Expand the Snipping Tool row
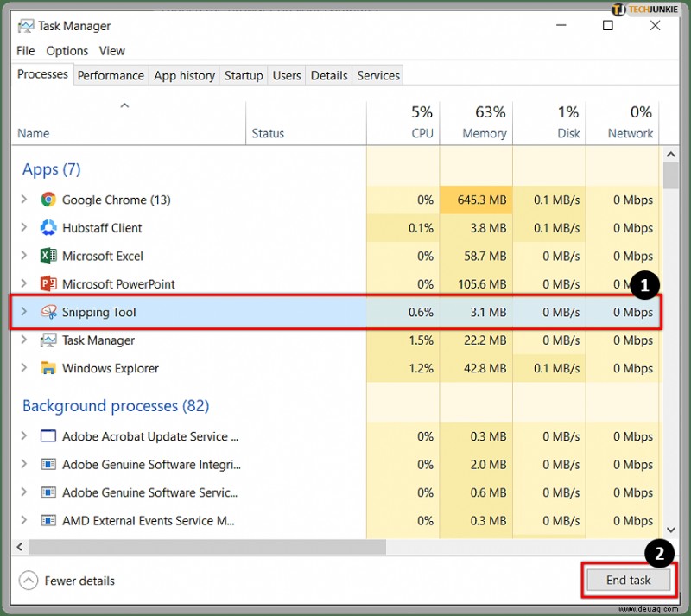The height and width of the screenshot is (616, 691). click(x=24, y=312)
